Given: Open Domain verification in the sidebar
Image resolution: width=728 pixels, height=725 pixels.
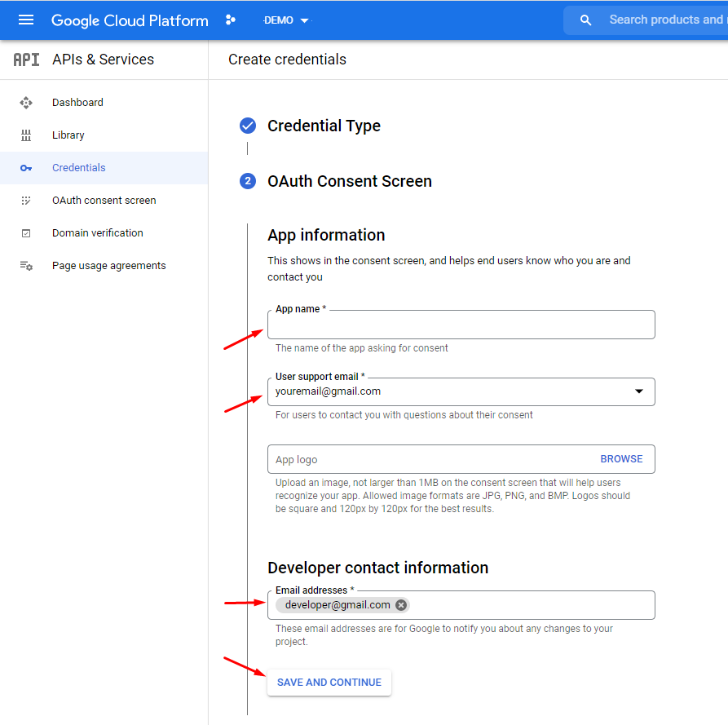Looking at the screenshot, I should point(98,233).
